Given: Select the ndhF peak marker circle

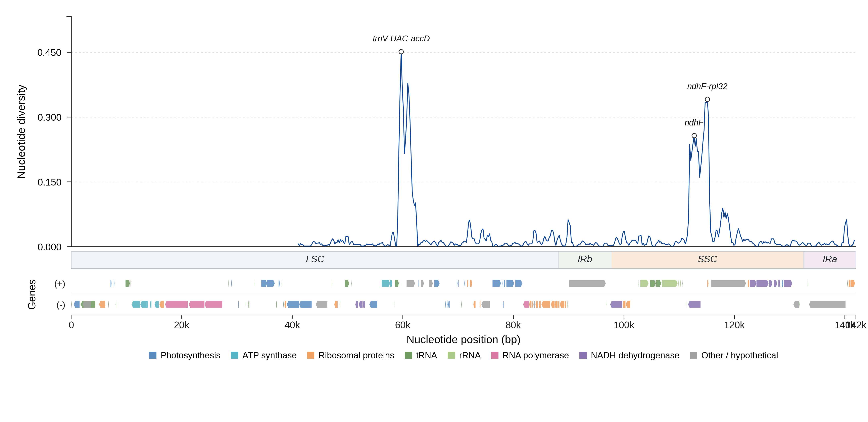Looking at the screenshot, I should click(x=694, y=136).
